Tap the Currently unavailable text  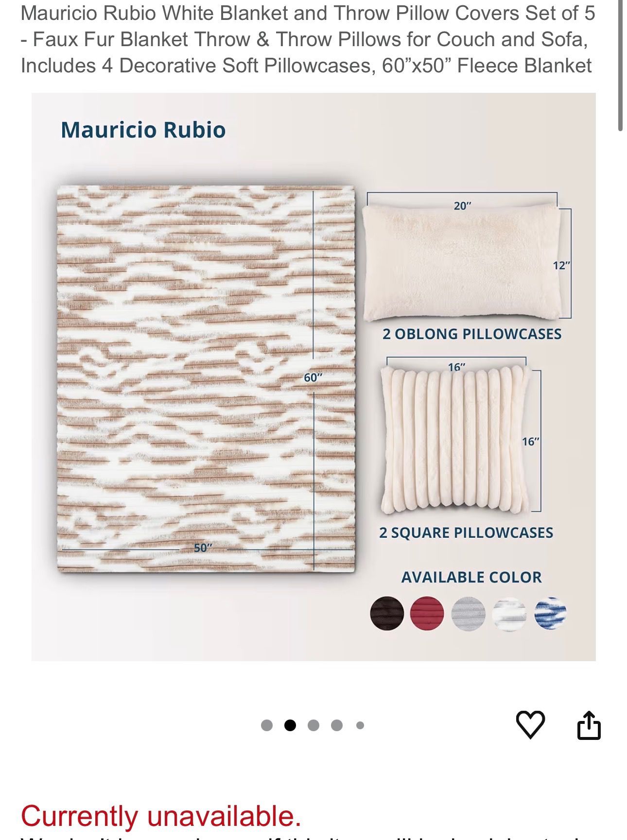(161, 816)
